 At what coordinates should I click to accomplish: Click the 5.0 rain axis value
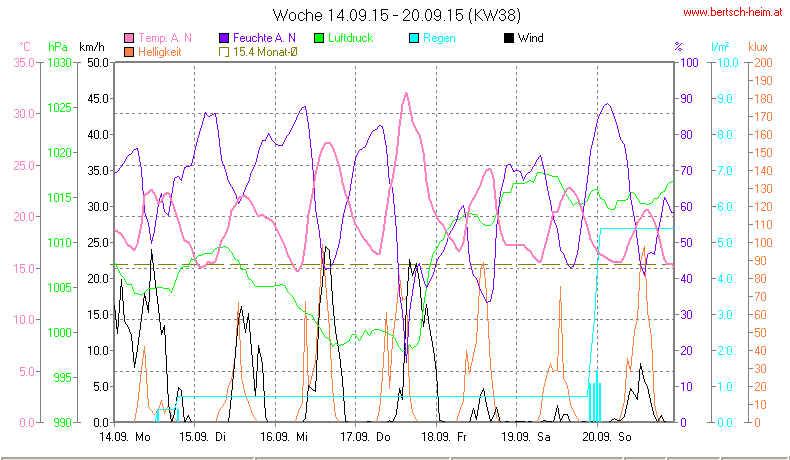(725, 243)
